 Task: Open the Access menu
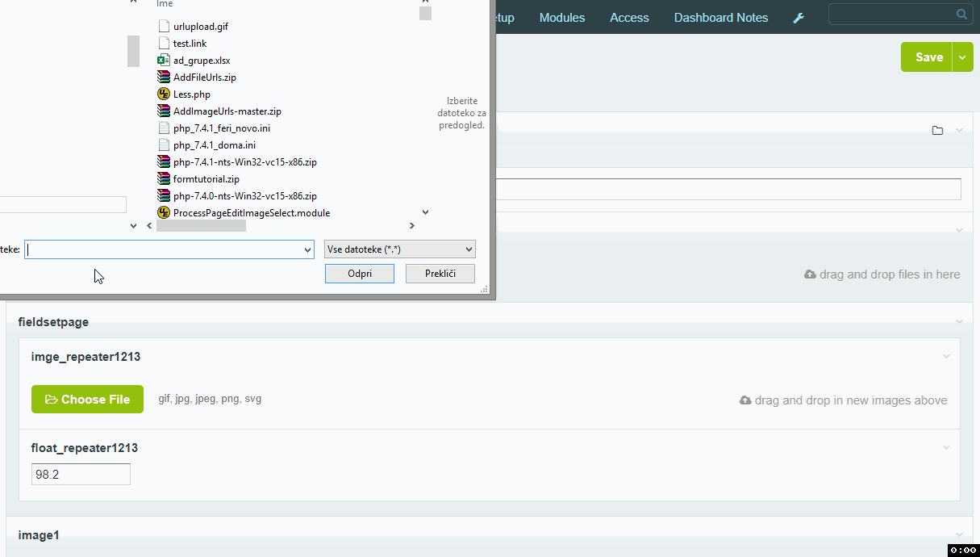pos(629,18)
